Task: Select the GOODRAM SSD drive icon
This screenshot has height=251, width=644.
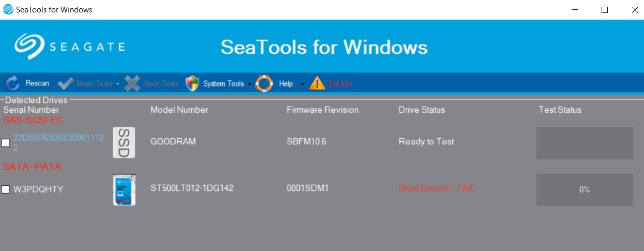Action: [x=124, y=142]
